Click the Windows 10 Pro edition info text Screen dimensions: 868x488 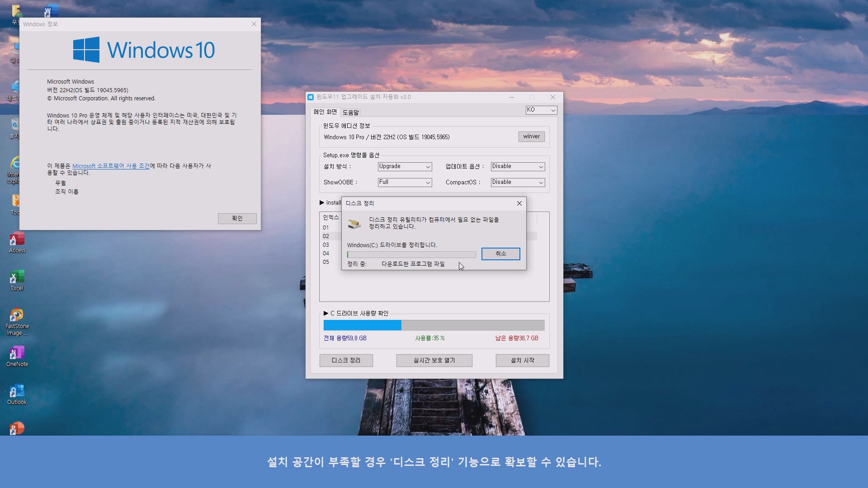coord(387,137)
